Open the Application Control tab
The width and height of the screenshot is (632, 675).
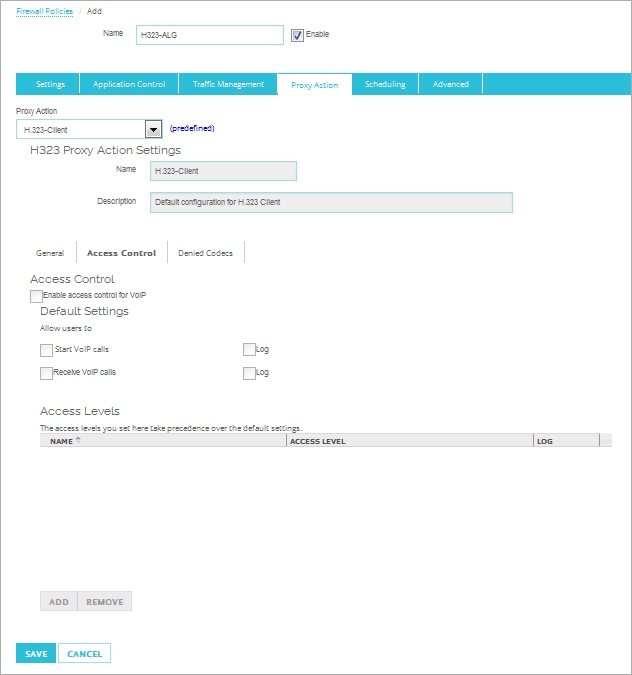[129, 85]
